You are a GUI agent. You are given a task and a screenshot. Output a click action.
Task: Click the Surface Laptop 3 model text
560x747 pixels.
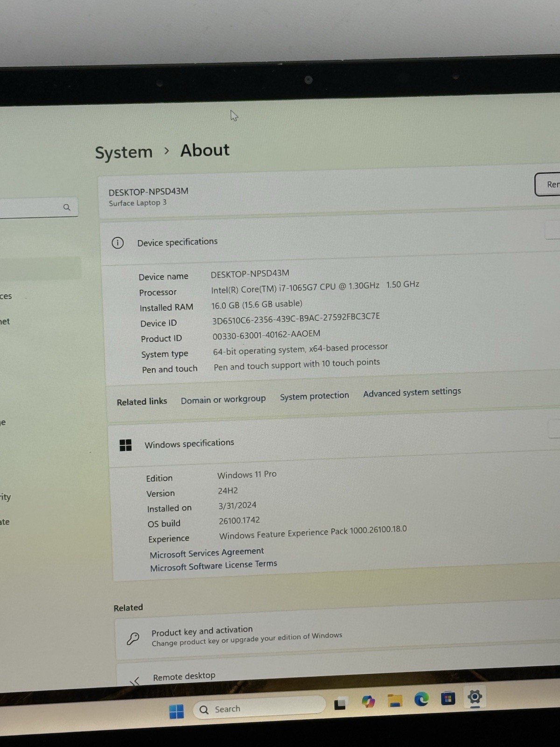(x=138, y=203)
